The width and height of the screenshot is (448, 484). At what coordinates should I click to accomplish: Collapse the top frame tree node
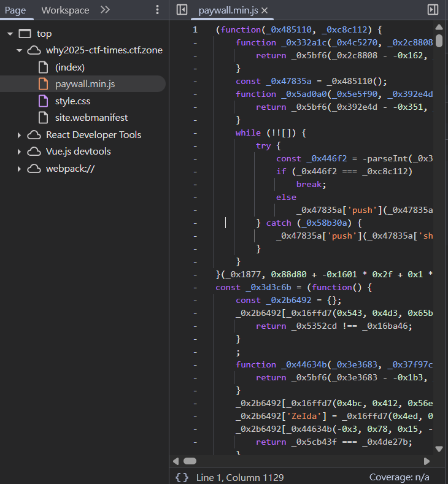tap(10, 34)
